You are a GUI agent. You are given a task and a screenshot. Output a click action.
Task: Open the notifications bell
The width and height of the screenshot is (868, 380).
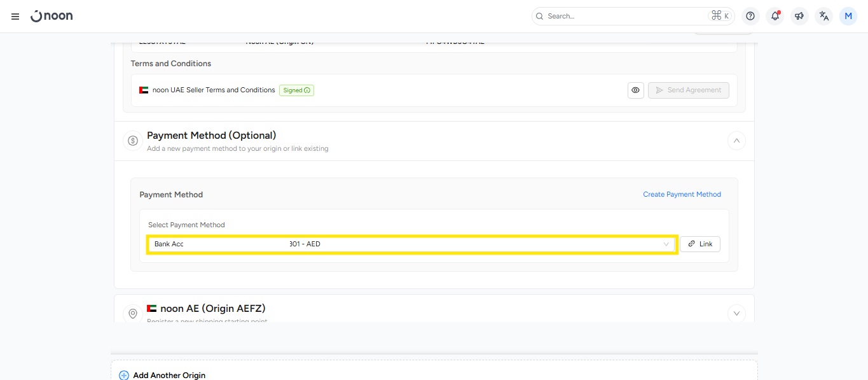[x=775, y=16]
